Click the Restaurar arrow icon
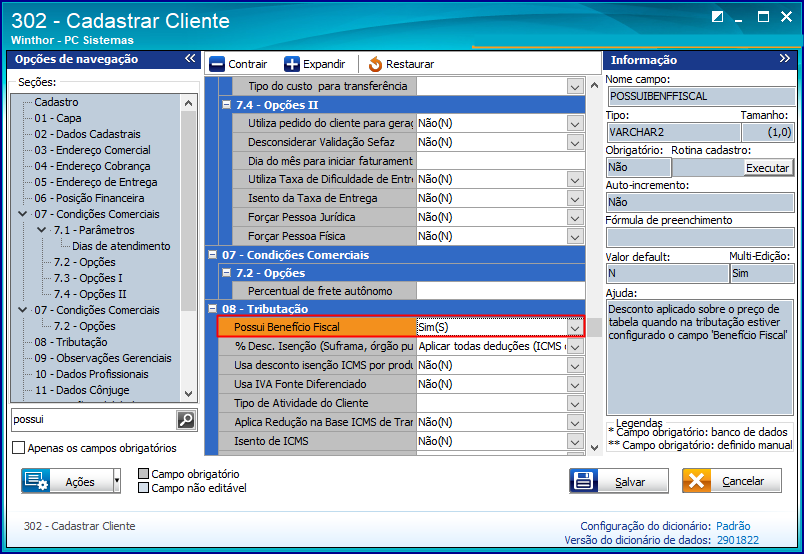The height and width of the screenshot is (554, 804). click(375, 64)
